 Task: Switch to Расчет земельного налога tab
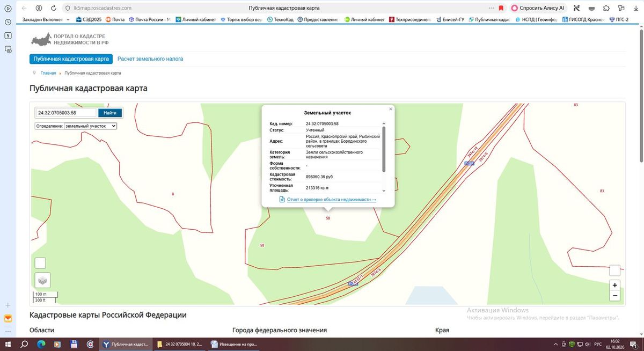[150, 59]
